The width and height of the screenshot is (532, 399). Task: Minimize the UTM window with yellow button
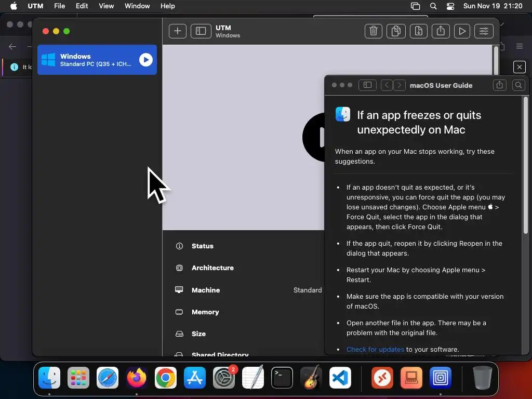(x=56, y=31)
